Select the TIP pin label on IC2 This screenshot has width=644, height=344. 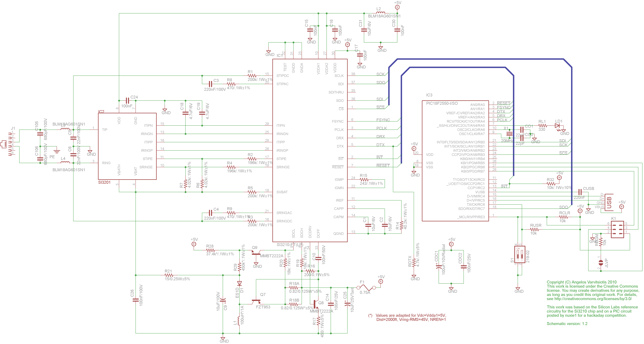click(x=104, y=130)
